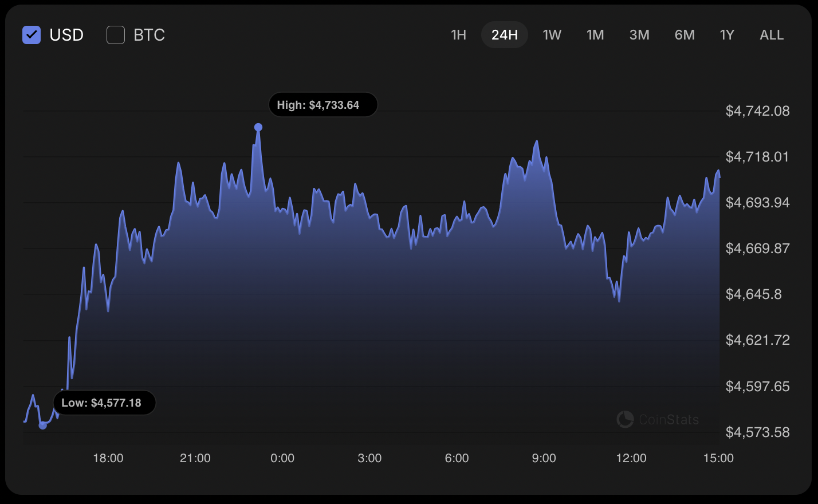Switch chart to 1M range
The image size is (818, 504).
595,35
